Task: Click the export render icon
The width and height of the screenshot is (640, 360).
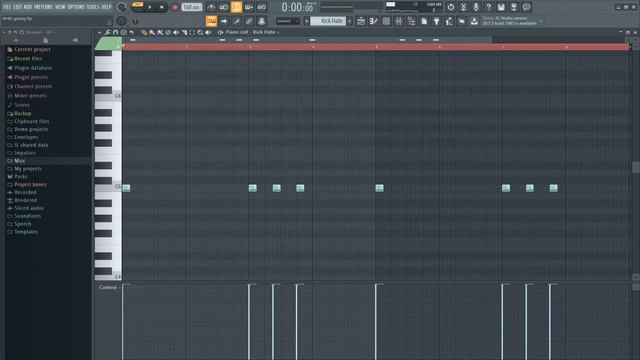Action: tap(514, 7)
